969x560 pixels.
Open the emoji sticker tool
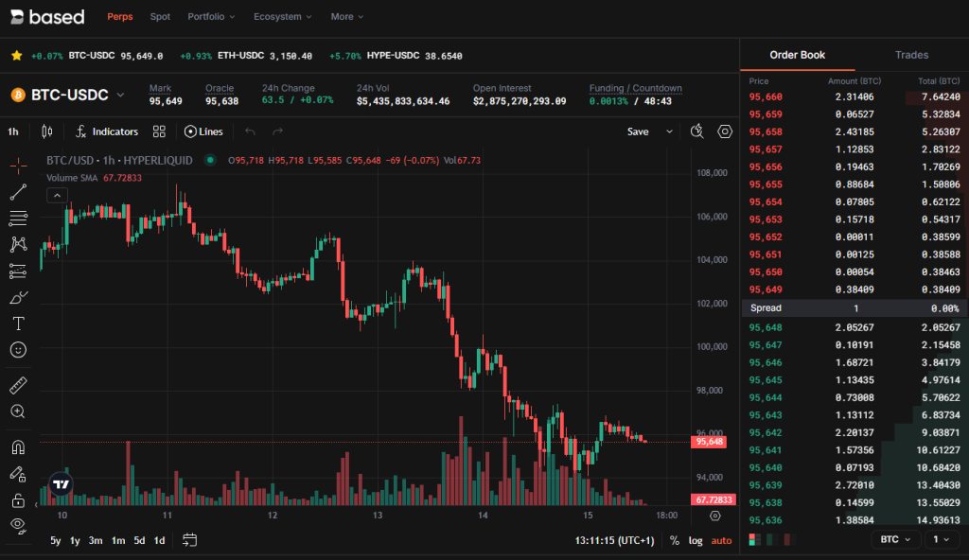pos(18,350)
